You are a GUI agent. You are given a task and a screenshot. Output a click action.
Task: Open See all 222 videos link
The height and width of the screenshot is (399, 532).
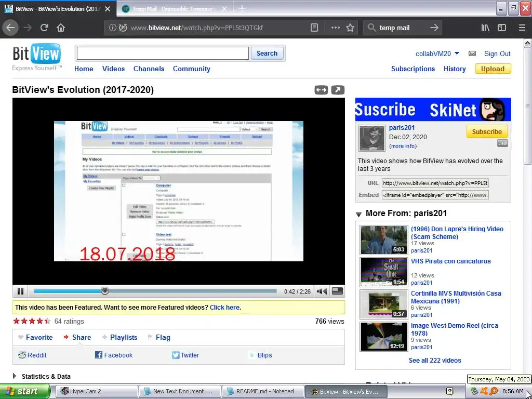[435, 361]
